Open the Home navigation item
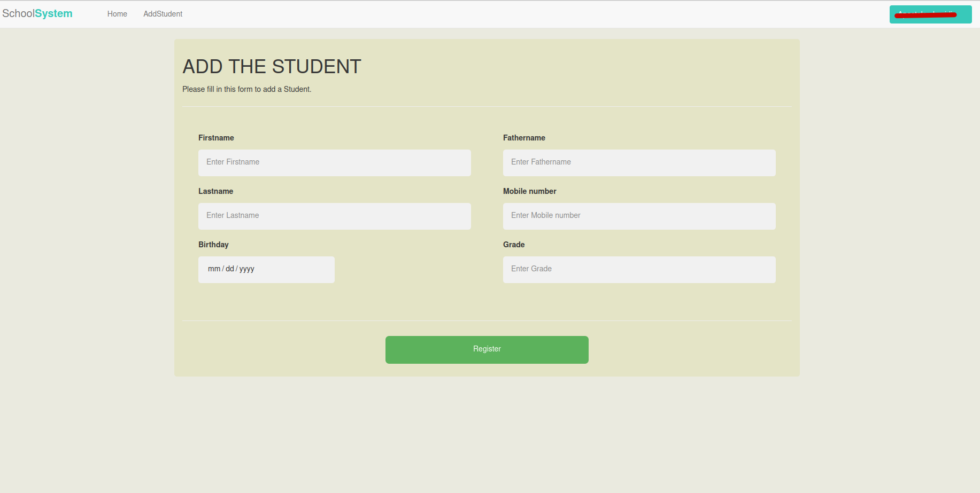 point(117,14)
